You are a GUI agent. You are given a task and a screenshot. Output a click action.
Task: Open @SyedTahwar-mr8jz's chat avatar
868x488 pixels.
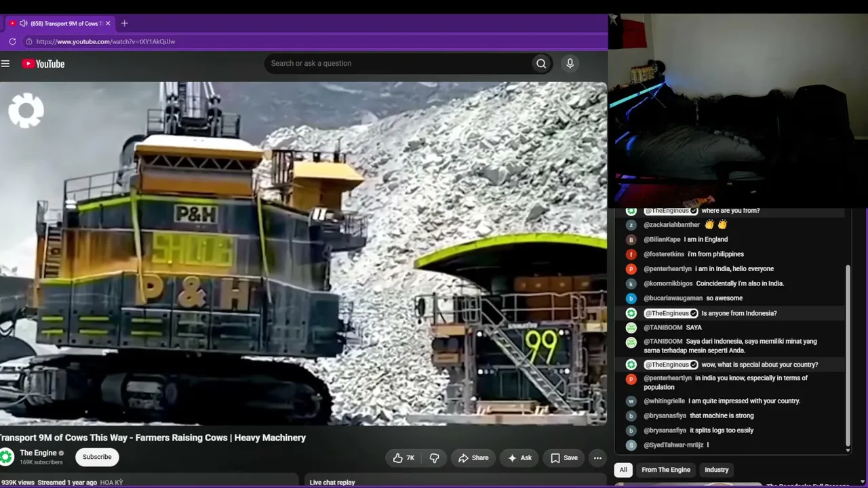[631, 445]
